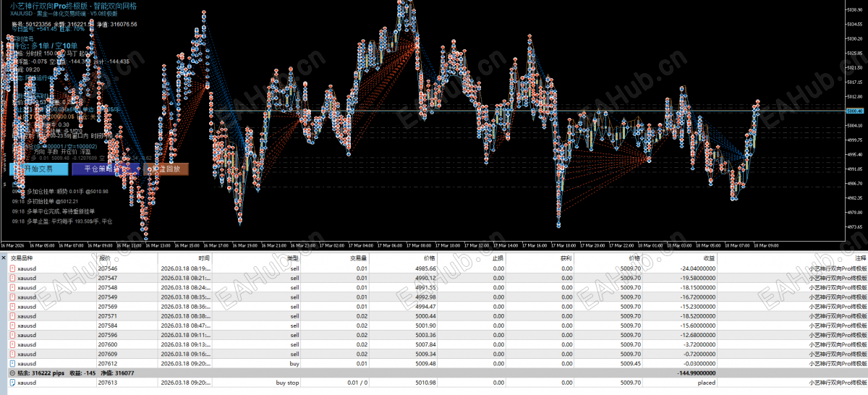Select ticket number 207612 cell

[108, 363]
